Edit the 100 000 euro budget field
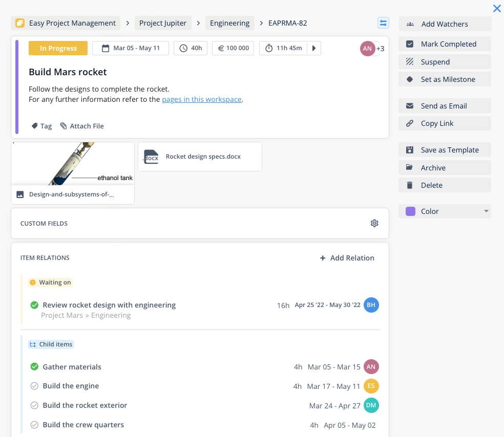The height and width of the screenshot is (437, 504). pyautogui.click(x=233, y=48)
